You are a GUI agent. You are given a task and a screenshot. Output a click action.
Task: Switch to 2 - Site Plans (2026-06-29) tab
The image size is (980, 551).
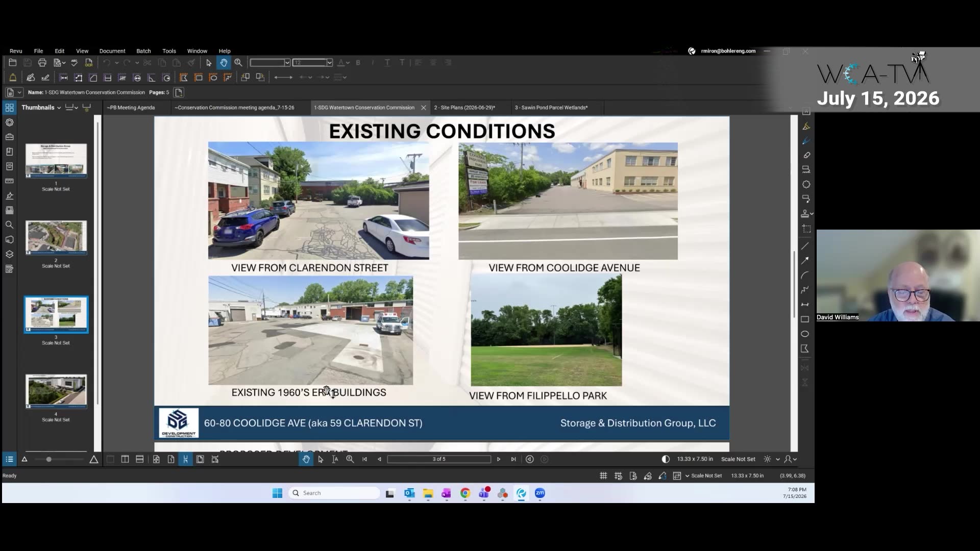tap(464, 108)
